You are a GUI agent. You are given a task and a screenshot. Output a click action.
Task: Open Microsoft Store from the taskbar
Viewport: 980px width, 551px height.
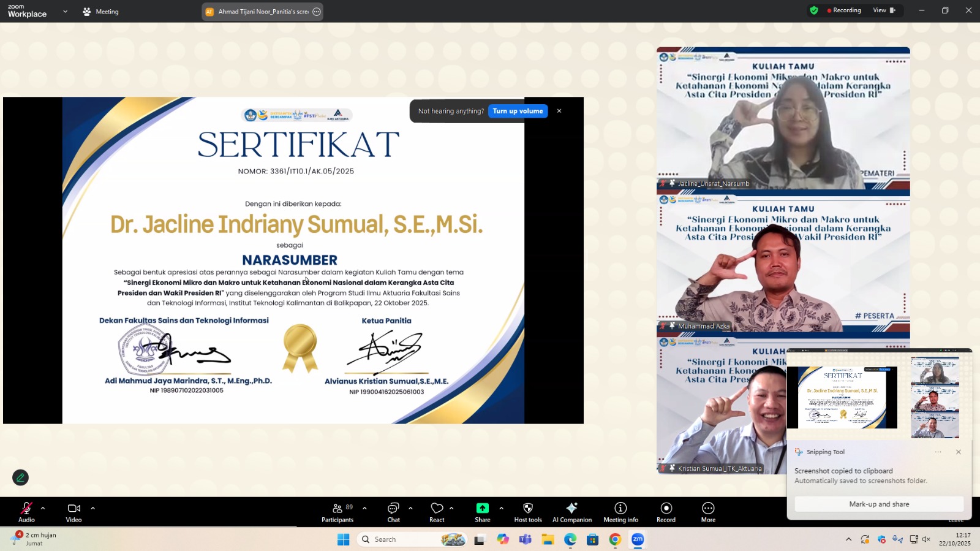coord(592,539)
